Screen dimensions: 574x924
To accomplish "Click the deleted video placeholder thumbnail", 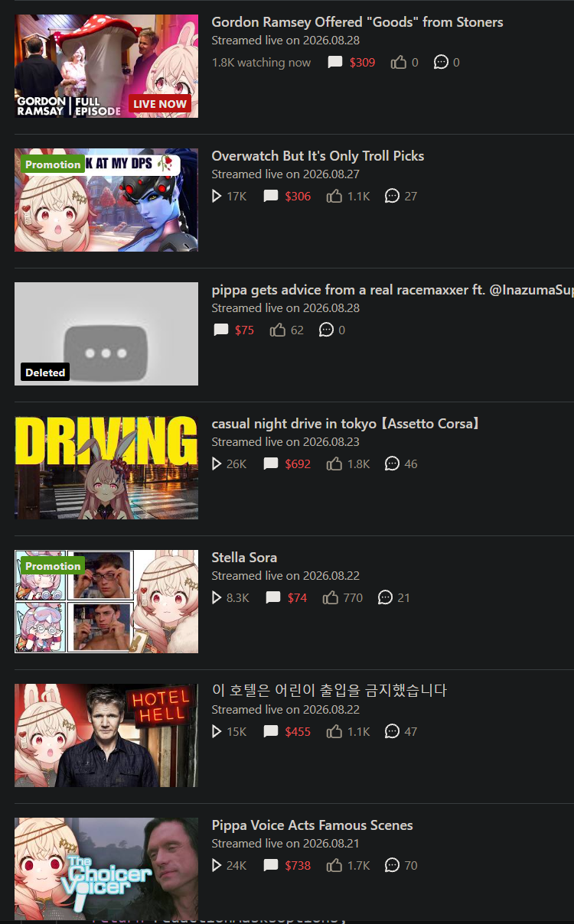I will 106,333.
